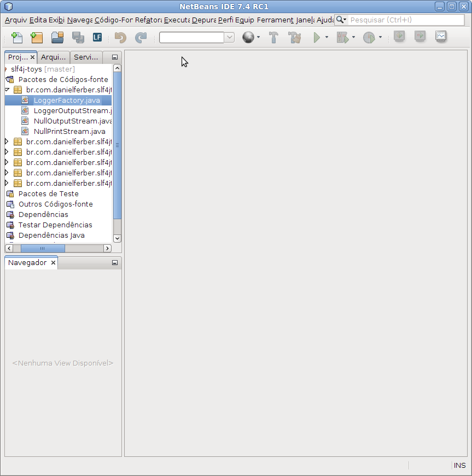Click the New Project toolbar icon
Viewport: 472px width, 476px height.
point(37,37)
